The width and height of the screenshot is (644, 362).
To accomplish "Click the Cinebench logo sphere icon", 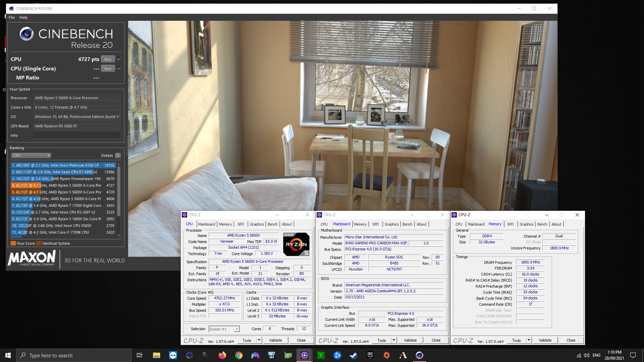I will coord(26,34).
